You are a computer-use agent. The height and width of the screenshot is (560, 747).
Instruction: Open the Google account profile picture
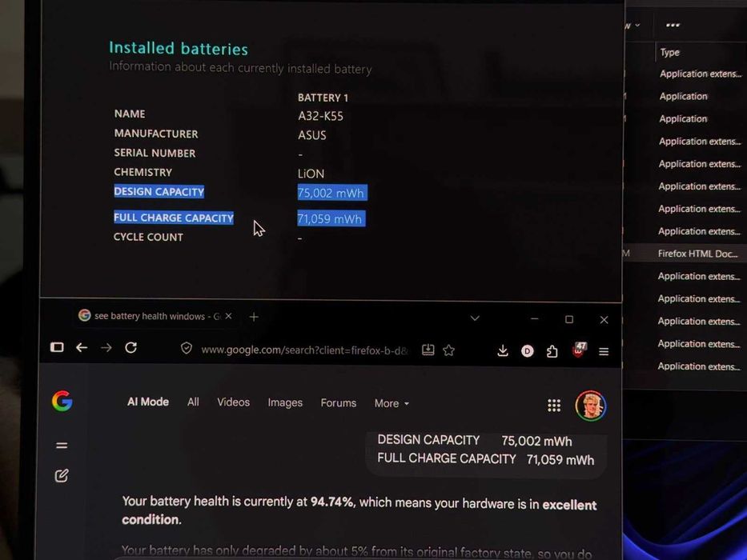[x=590, y=406]
